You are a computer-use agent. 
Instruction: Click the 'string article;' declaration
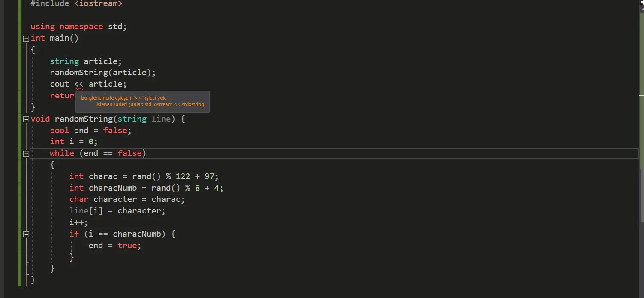coord(86,61)
